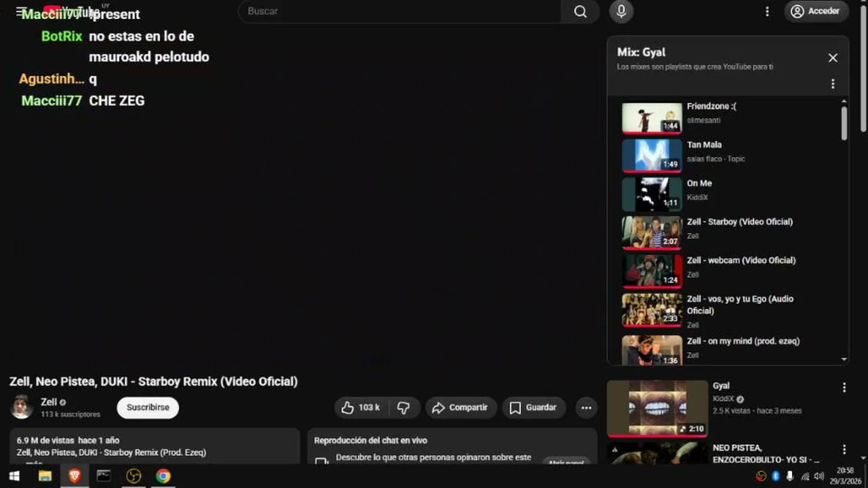868x488 pixels.
Task: Expand description at 6.9 M de vistas
Action: pyautogui.click(x=155, y=446)
